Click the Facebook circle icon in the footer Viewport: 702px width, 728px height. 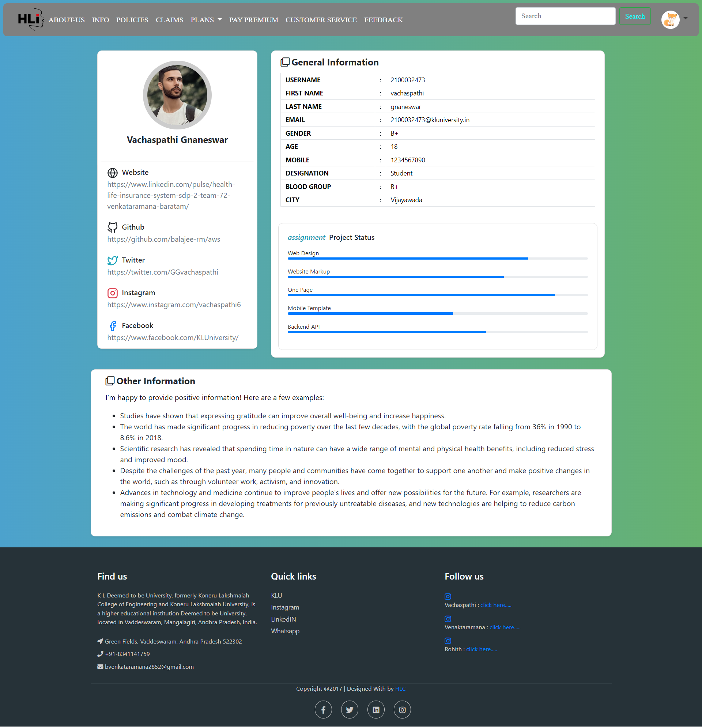click(324, 709)
